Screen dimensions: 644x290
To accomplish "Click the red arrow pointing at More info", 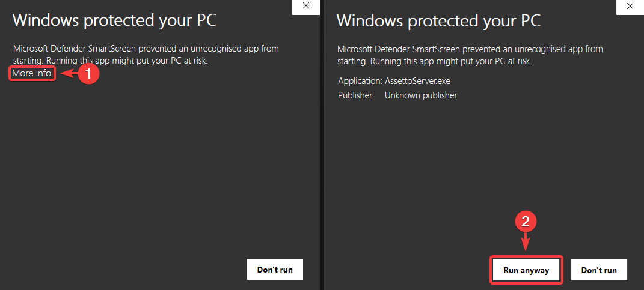I will click(x=69, y=74).
